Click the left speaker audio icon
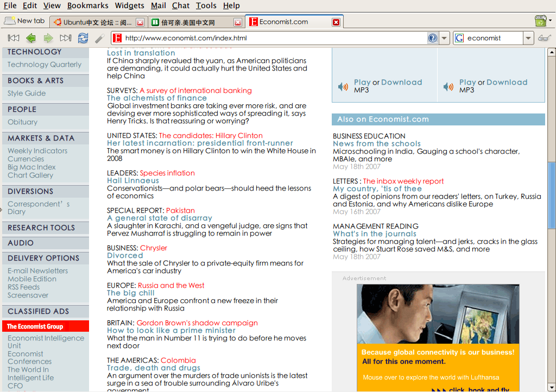556x392 pixels. point(343,86)
